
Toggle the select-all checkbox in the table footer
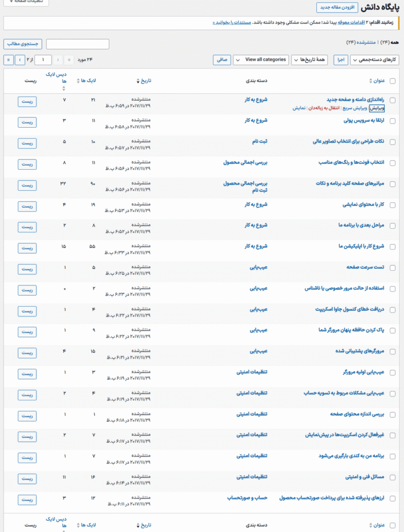[x=393, y=526]
